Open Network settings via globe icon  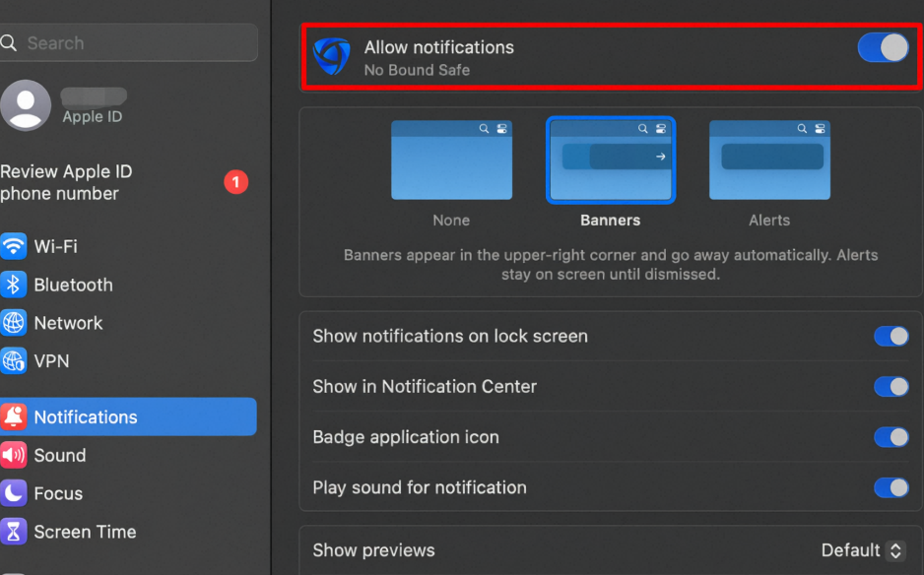click(x=13, y=323)
